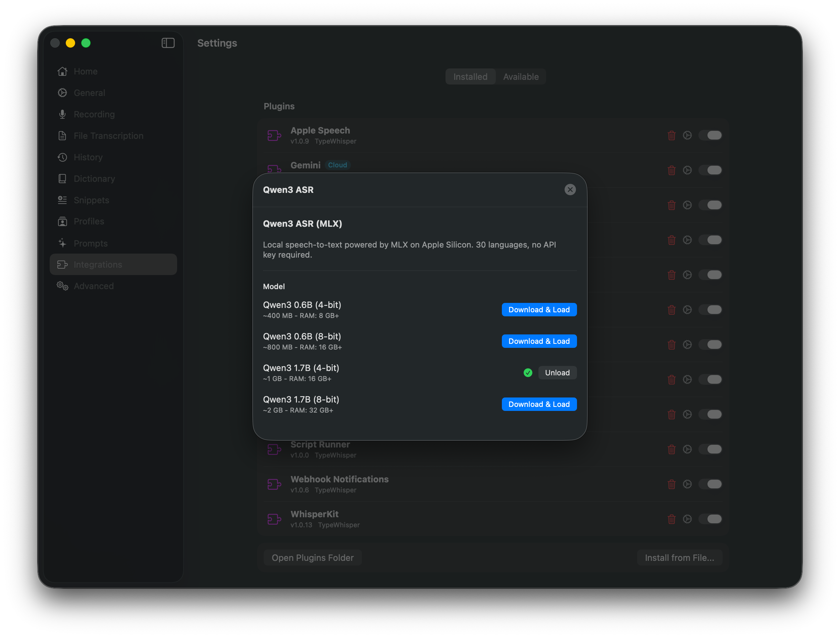
Task: Select the Dictionary section
Action: click(x=94, y=178)
